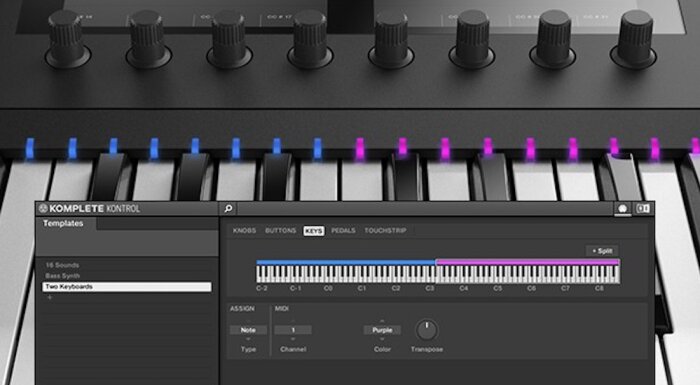Open the Templates tab

pos(63,223)
